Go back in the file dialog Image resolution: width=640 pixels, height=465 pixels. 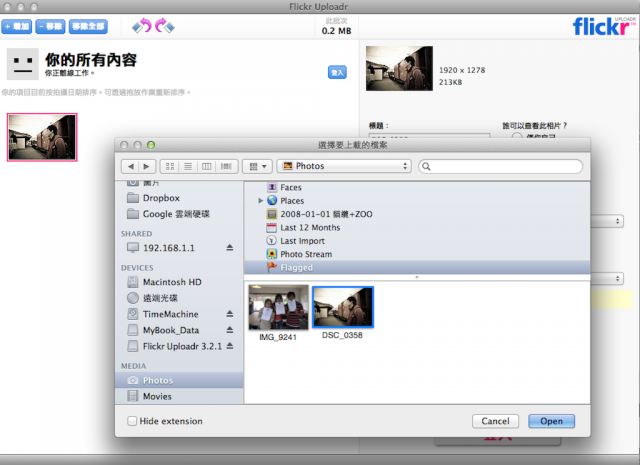[x=131, y=166]
